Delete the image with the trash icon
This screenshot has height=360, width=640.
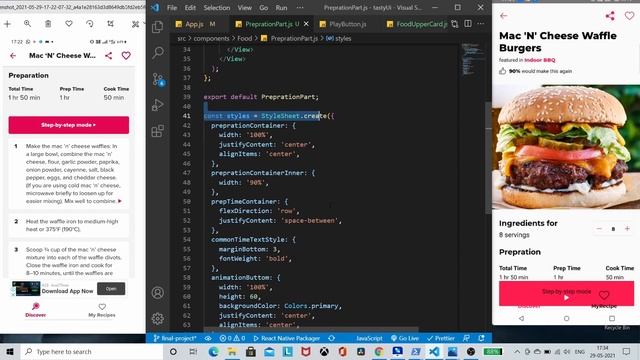point(48,24)
